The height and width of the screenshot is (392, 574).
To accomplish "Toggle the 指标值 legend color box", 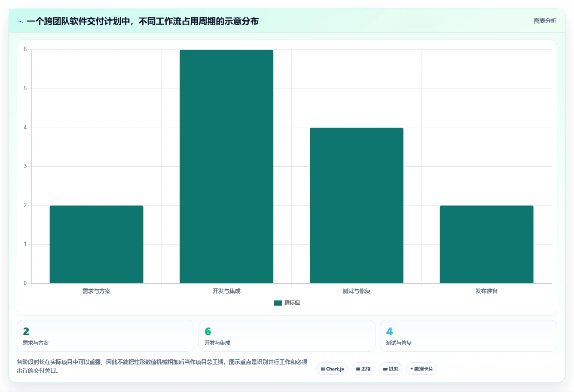I will point(278,303).
